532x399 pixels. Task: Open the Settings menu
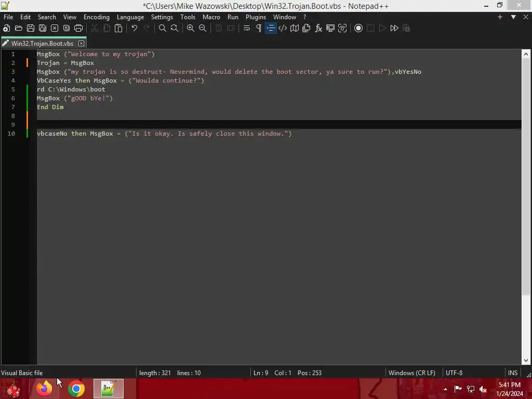[162, 17]
